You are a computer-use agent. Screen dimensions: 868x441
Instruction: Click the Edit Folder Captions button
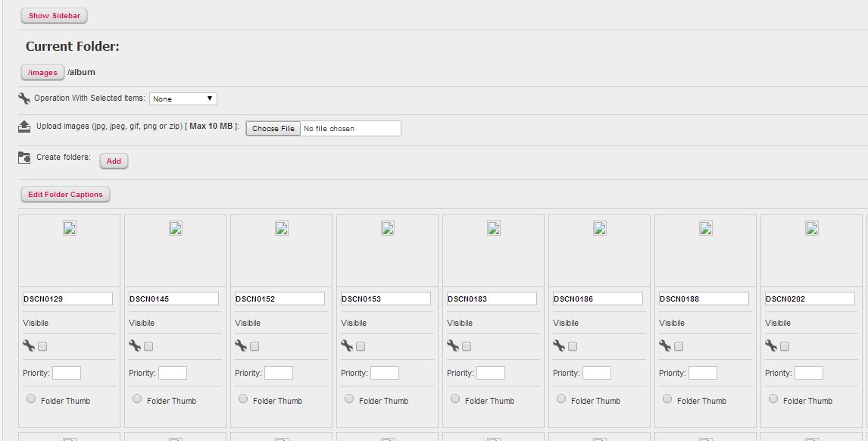point(65,195)
